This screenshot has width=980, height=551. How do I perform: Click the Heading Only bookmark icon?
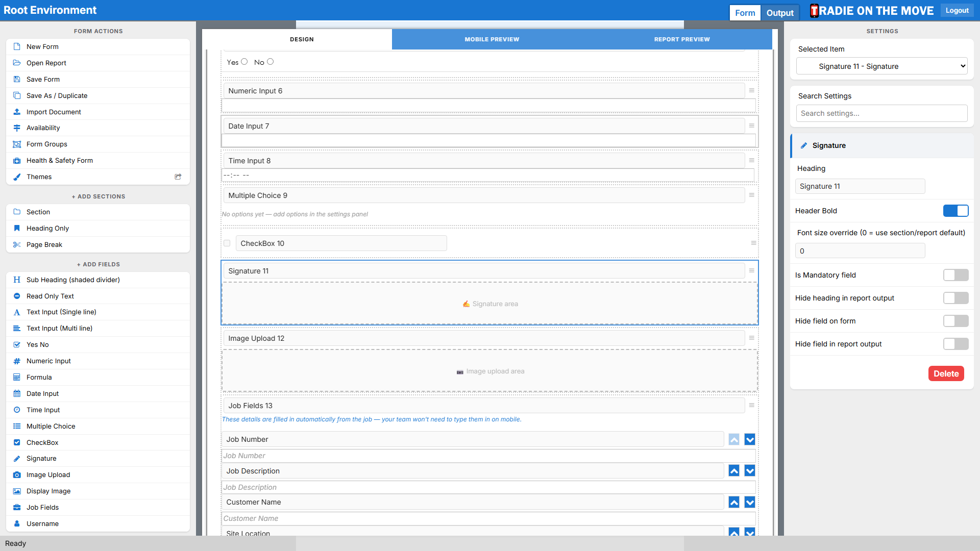[x=17, y=228]
